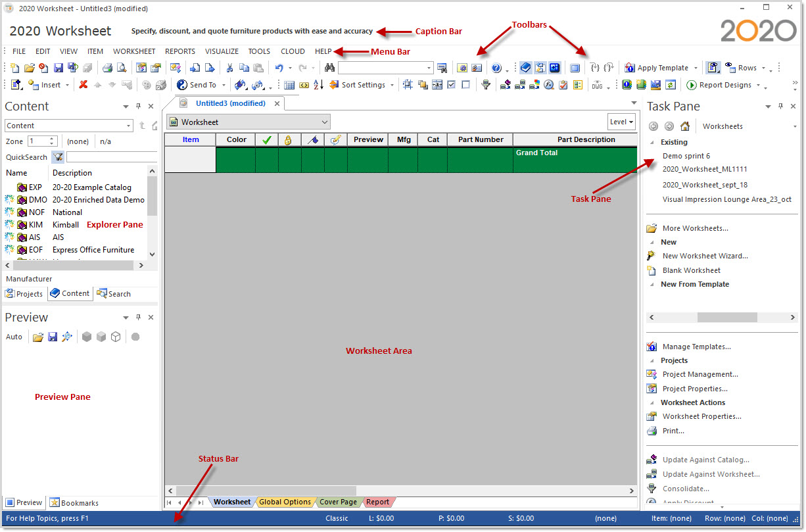The image size is (806, 532).
Task: Toggle the QuickSearch filter funnel
Action: pyautogui.click(x=58, y=157)
